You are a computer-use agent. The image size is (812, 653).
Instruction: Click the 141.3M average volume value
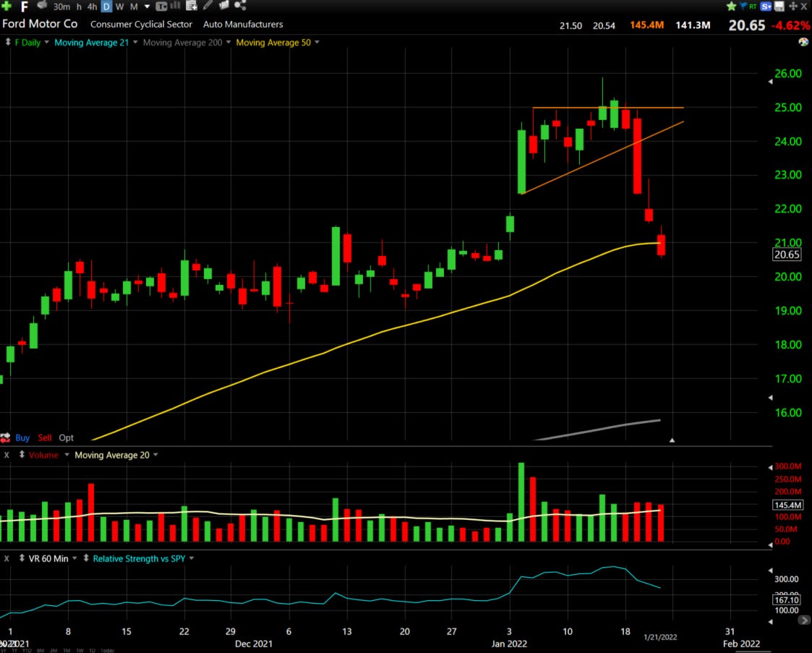(693, 25)
